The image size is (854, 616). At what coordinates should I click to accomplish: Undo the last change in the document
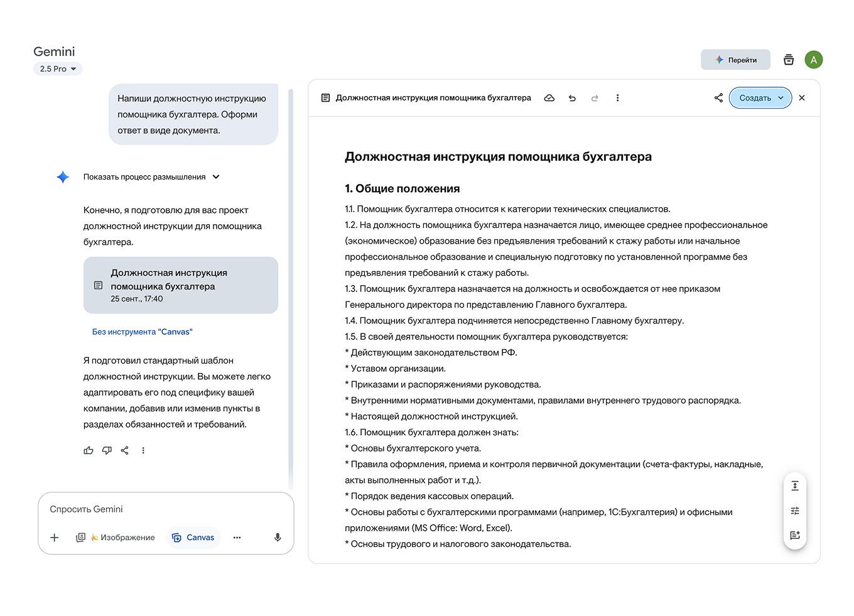click(x=572, y=98)
